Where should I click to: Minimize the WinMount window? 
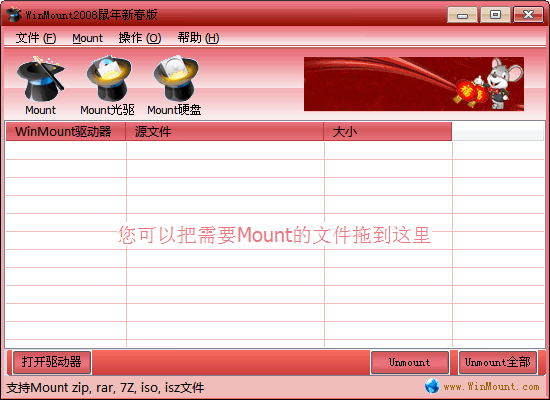tap(462, 15)
